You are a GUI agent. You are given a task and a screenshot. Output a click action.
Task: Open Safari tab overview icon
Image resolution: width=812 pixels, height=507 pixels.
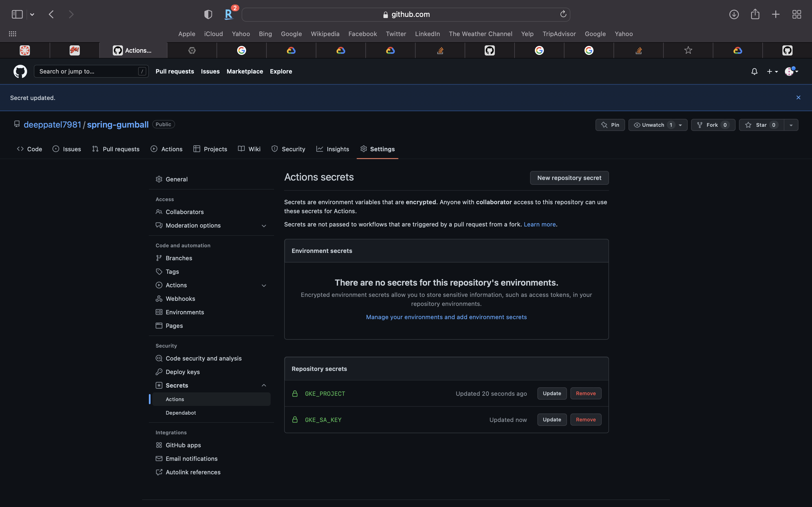pos(796,14)
